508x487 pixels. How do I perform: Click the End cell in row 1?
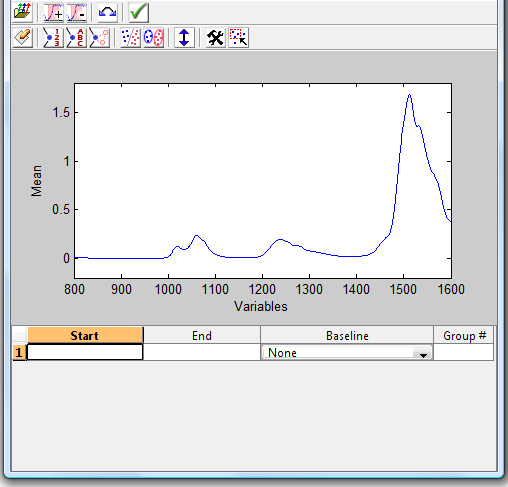pyautogui.click(x=202, y=352)
